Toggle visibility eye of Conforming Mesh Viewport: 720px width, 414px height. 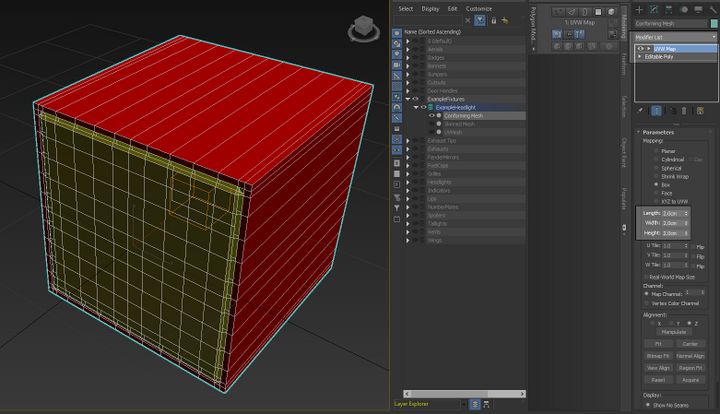(x=431, y=116)
